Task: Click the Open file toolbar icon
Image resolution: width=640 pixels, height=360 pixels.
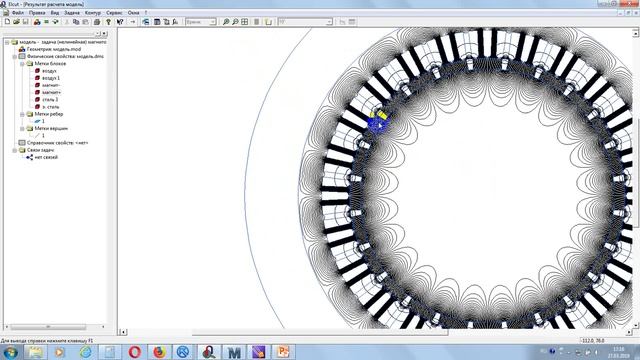Action: tap(16, 22)
